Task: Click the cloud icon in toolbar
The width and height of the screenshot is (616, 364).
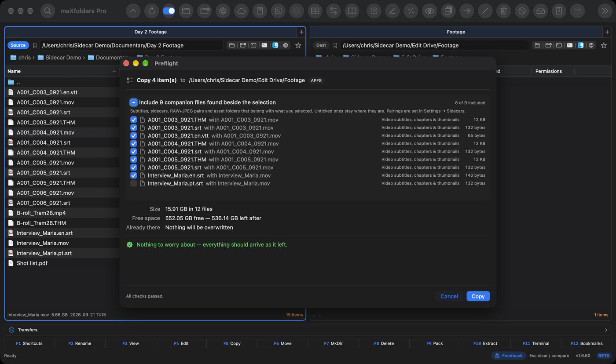Action: 242,11
